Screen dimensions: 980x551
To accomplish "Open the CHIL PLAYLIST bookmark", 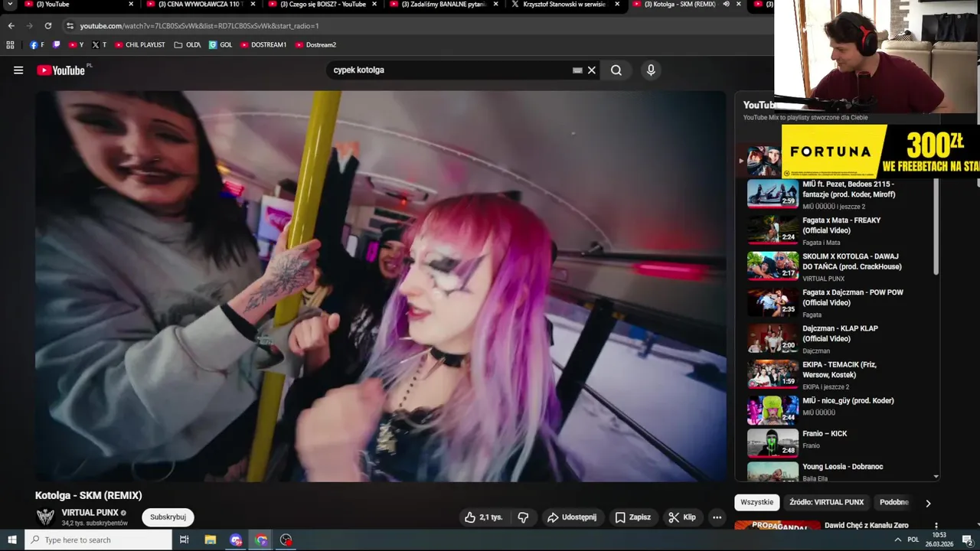I will tap(139, 45).
